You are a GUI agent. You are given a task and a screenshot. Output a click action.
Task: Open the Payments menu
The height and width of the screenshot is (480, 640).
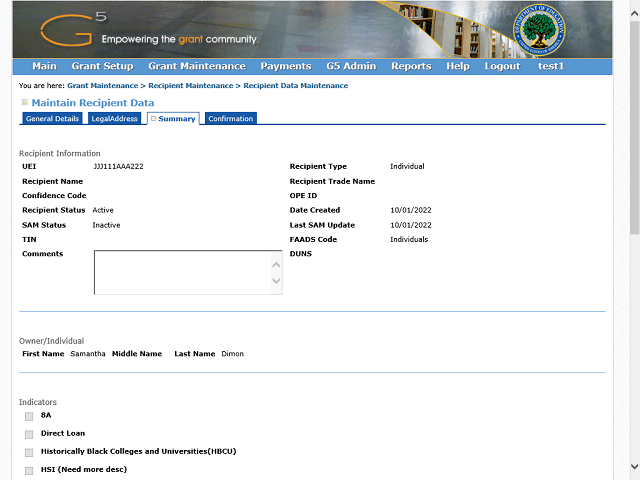click(286, 66)
